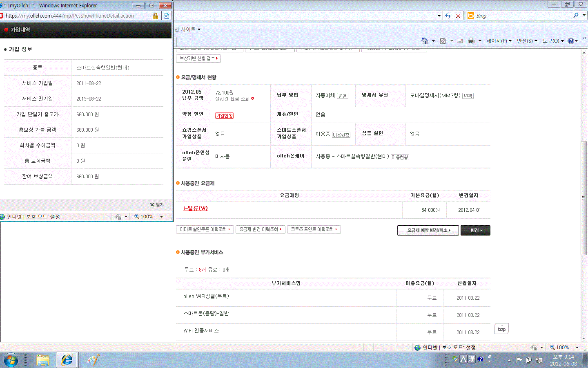Expand command bar overflow chevron
The width and height of the screenshot is (588, 368).
click(584, 38)
